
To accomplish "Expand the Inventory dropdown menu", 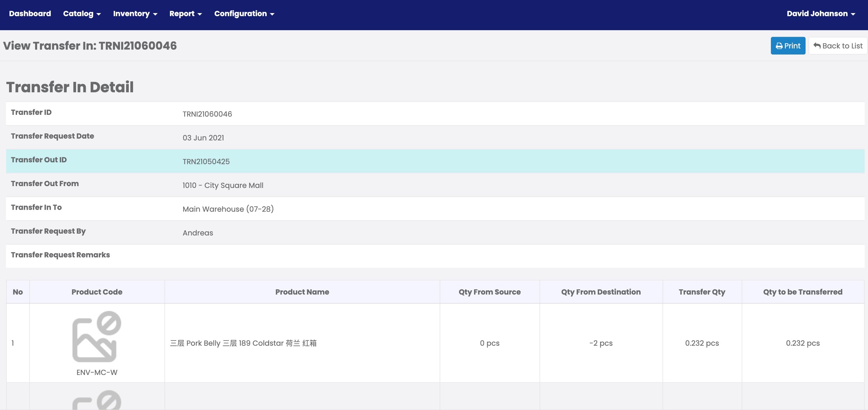I will (x=135, y=13).
